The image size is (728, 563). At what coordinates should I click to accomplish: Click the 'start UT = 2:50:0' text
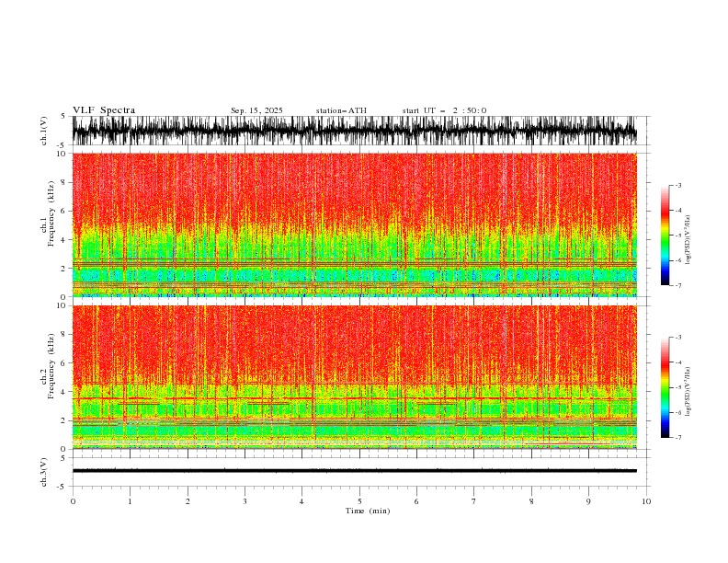tap(444, 110)
